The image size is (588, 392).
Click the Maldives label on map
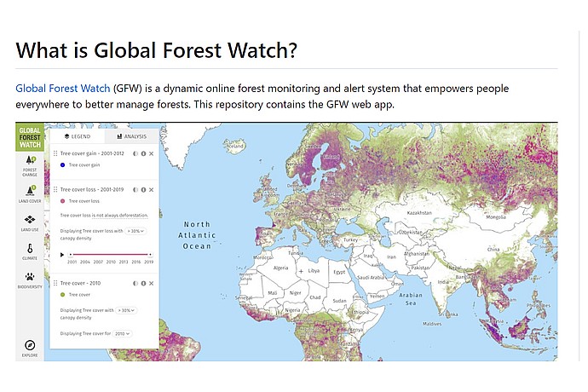tap(432, 323)
